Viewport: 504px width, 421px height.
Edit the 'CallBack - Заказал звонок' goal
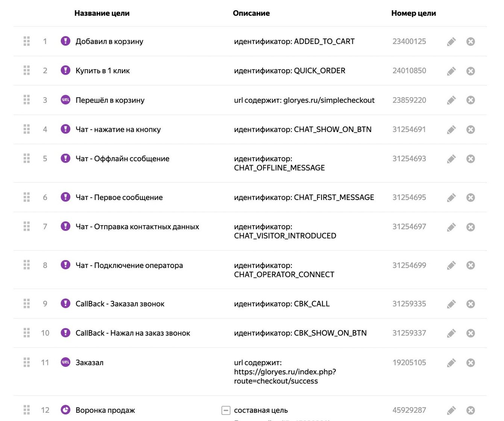tap(451, 304)
